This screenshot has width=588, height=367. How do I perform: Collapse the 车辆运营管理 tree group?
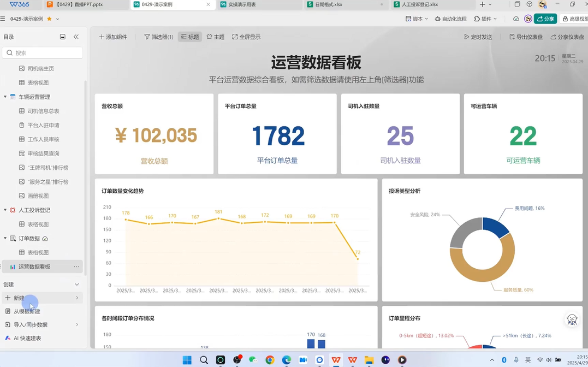pyautogui.click(x=5, y=97)
